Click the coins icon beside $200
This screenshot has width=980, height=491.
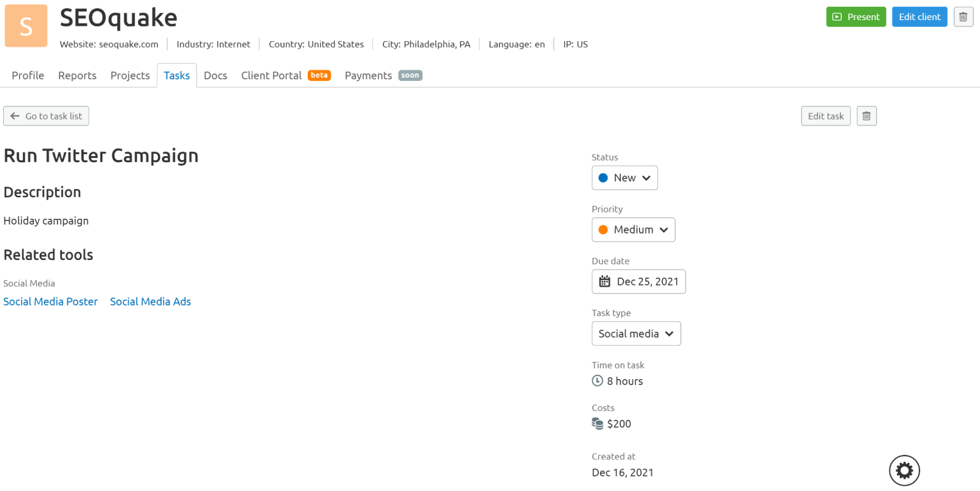coord(597,423)
